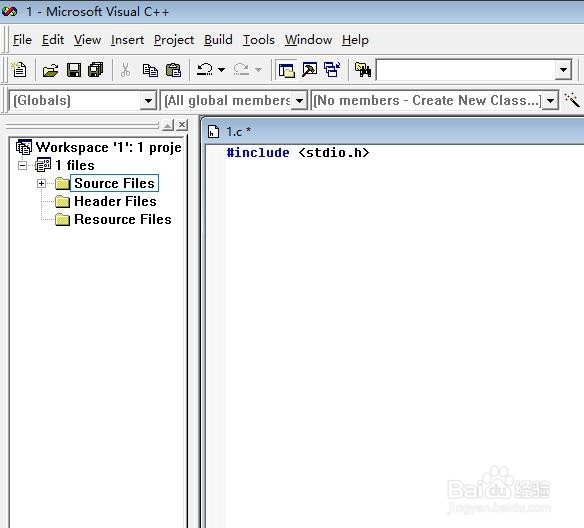Open the File menu
Image resolution: width=584 pixels, height=528 pixels.
[x=22, y=39]
